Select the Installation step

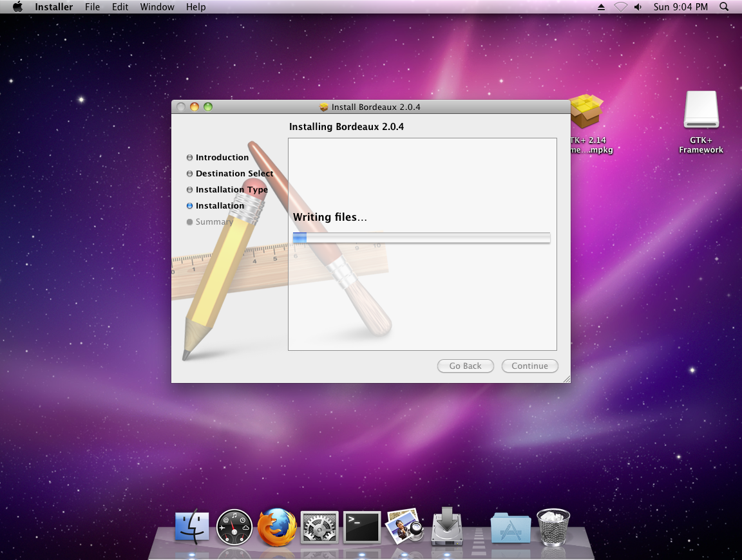pos(220,205)
